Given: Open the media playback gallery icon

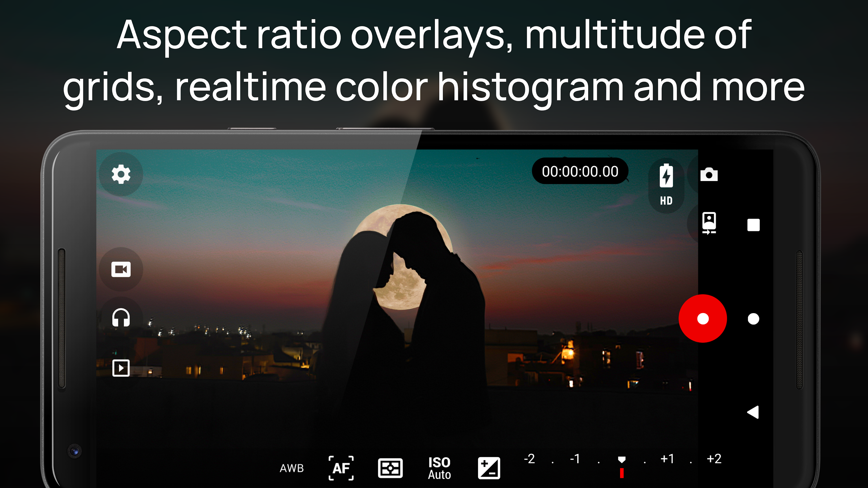Looking at the screenshot, I should (x=121, y=367).
